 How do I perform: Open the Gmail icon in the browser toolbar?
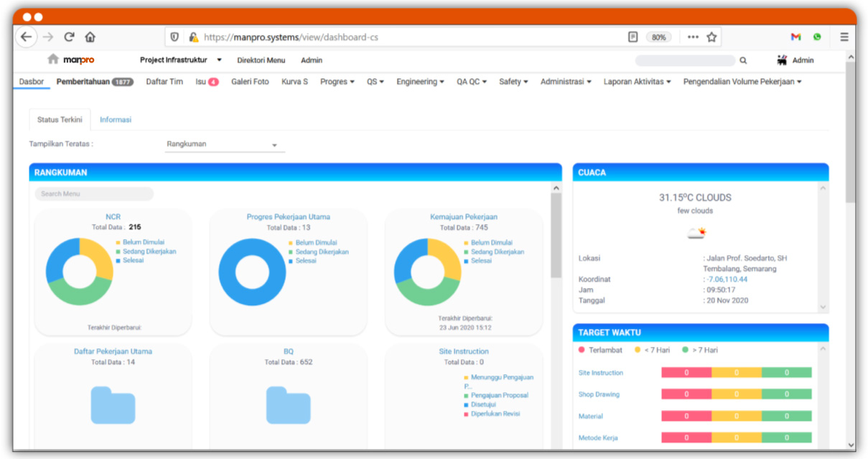point(795,37)
